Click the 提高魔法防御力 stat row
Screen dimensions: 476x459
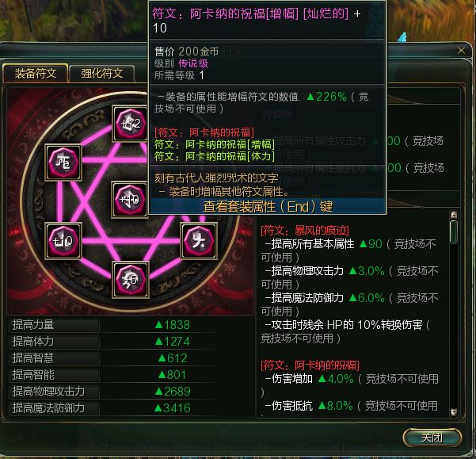coord(112,408)
